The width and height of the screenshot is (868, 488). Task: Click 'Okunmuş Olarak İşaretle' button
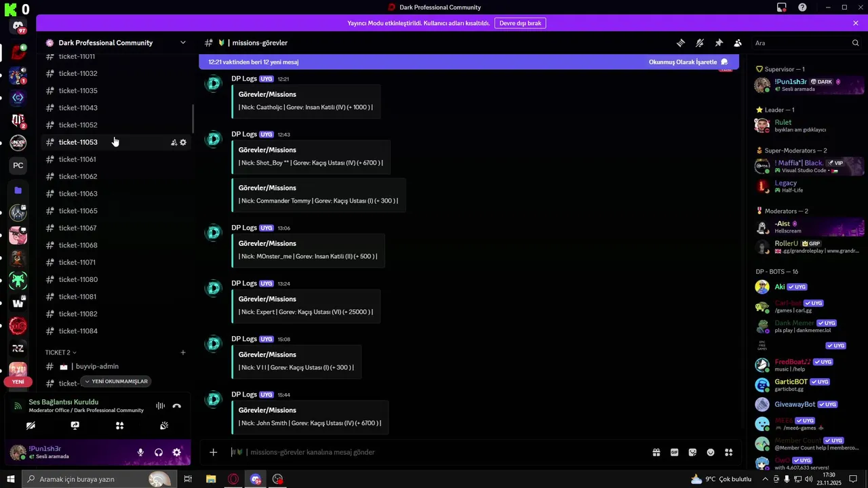click(x=688, y=62)
